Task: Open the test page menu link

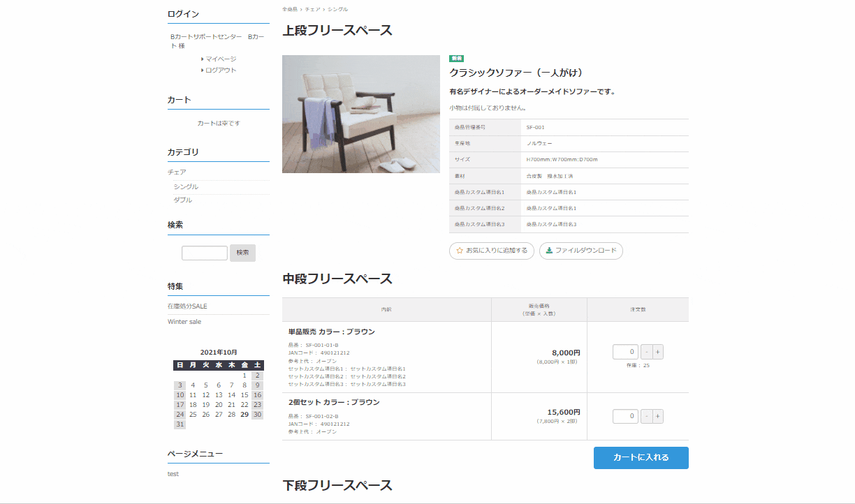Action: pyautogui.click(x=173, y=474)
